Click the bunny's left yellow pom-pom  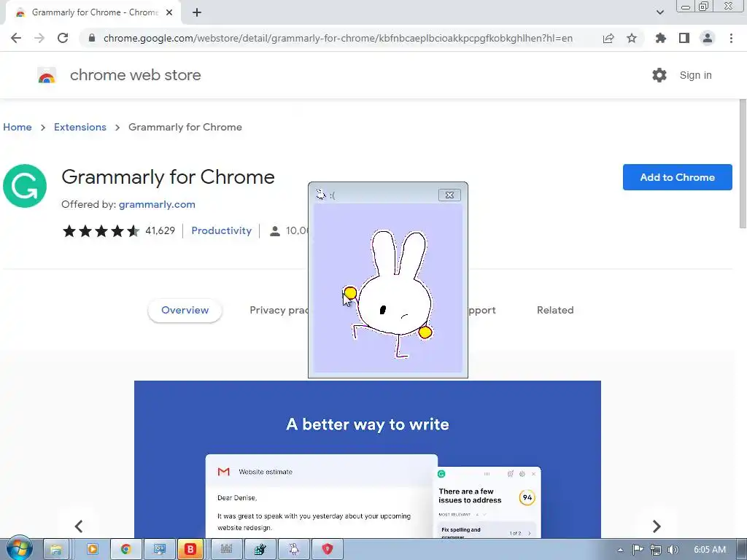[x=350, y=292]
